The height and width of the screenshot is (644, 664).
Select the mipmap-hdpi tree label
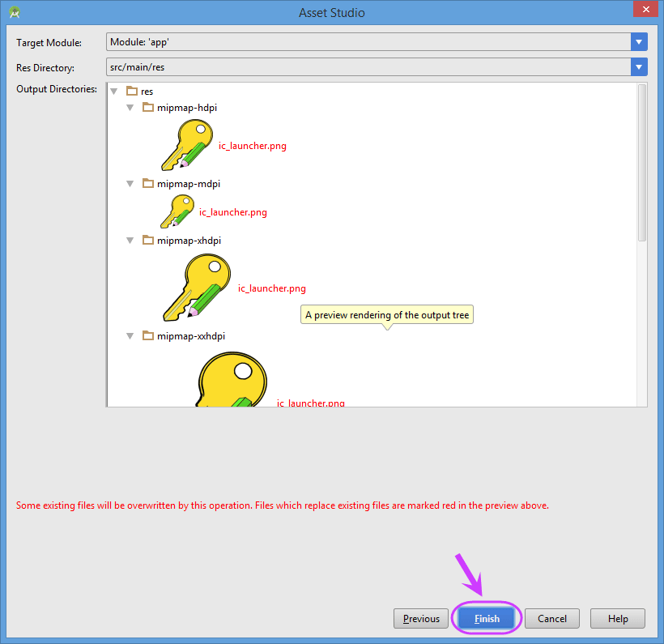point(187,108)
